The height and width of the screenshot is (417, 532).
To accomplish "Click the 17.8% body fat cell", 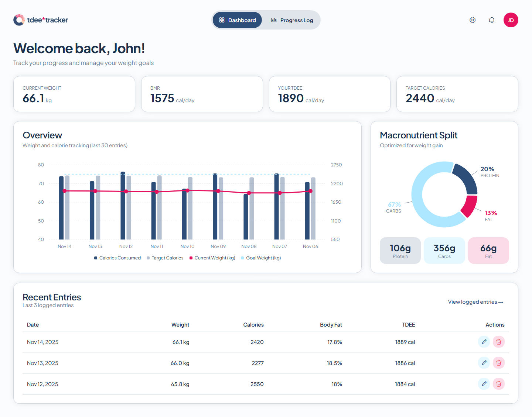I will [335, 342].
